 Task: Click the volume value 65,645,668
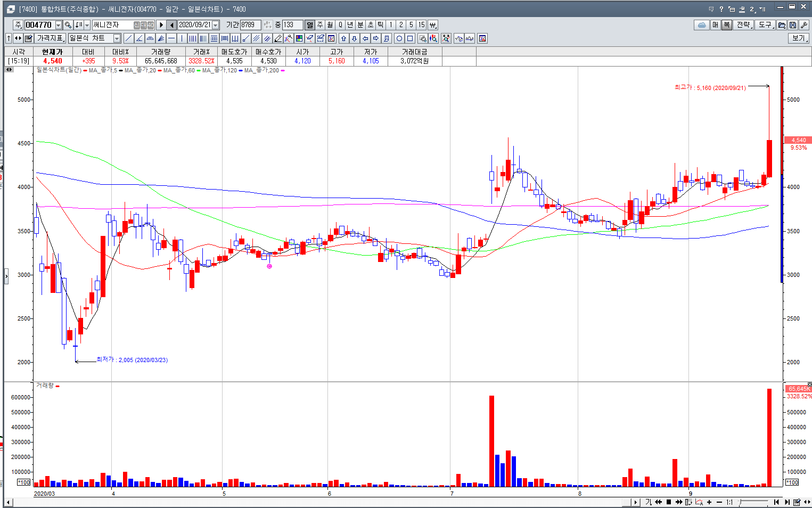click(161, 61)
